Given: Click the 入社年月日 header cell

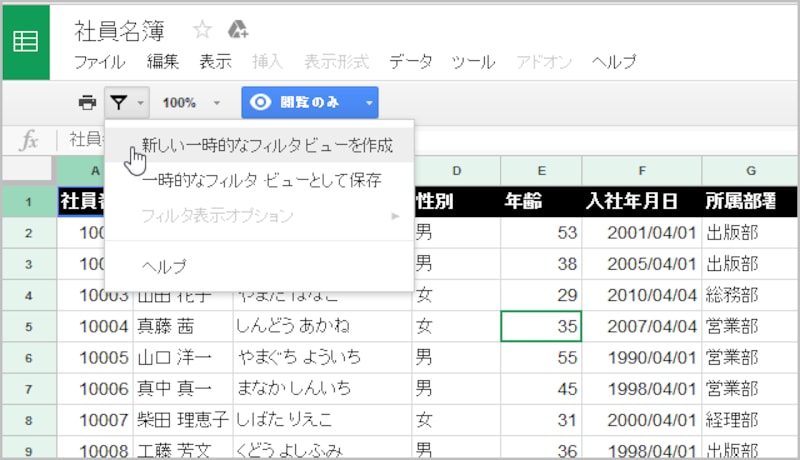Looking at the screenshot, I should 642,202.
